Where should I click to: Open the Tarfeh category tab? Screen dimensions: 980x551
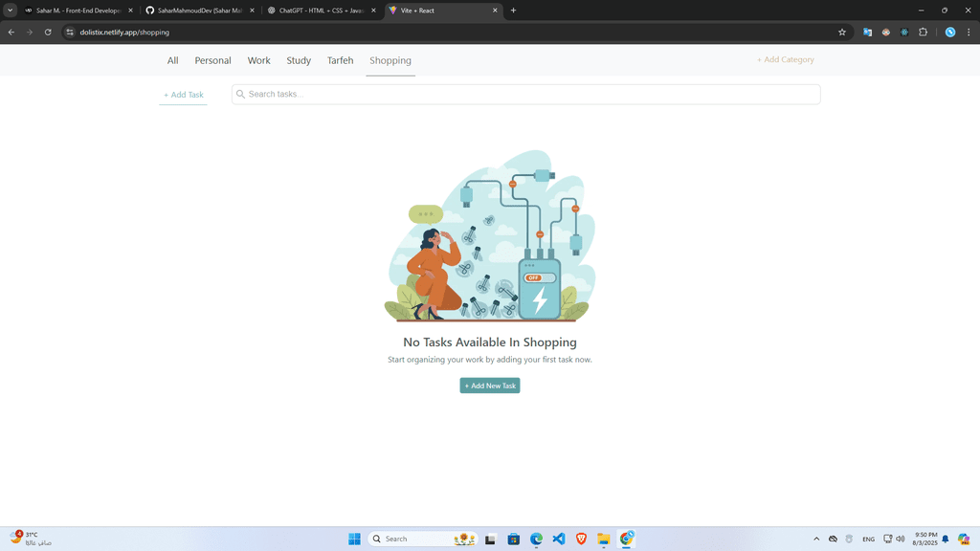click(x=340, y=60)
